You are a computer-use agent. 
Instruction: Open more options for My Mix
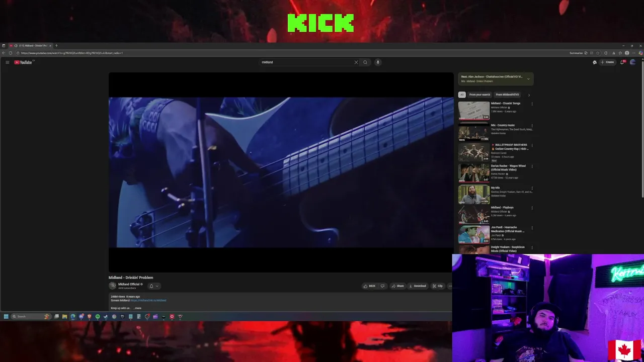coord(532,188)
